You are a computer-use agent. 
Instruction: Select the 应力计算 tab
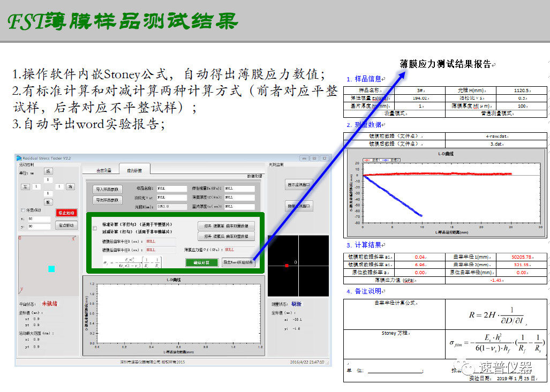[134, 170]
